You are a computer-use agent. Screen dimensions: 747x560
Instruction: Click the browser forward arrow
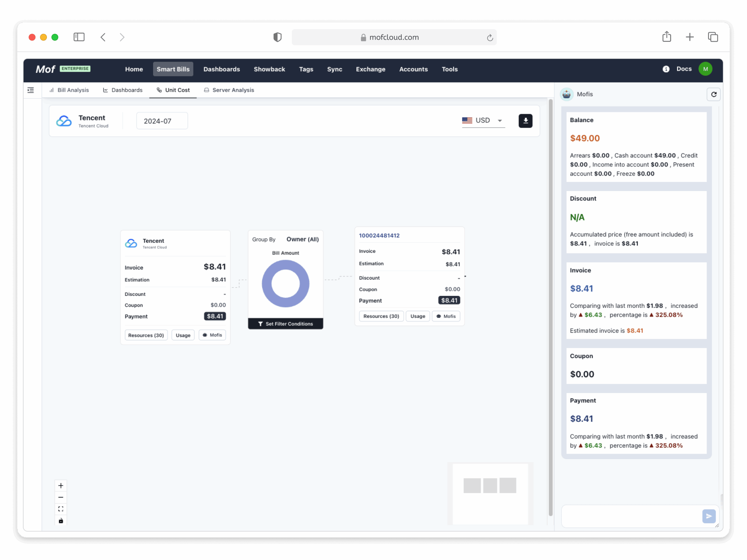coord(122,37)
